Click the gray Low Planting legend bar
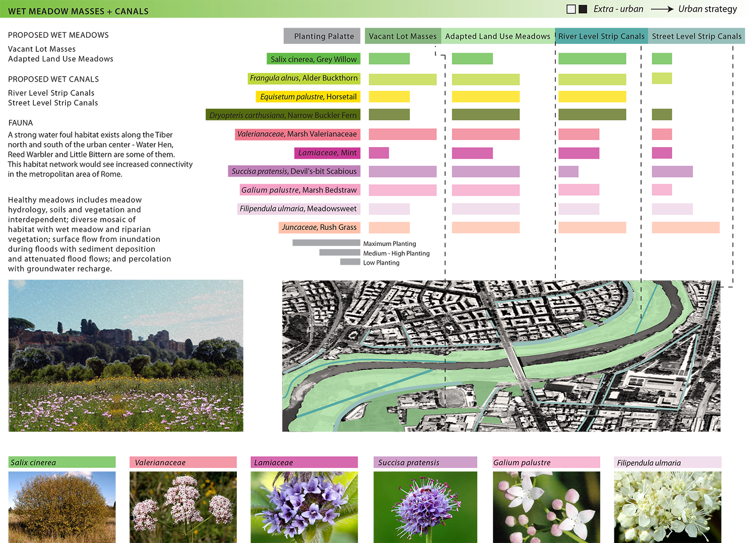The width and height of the screenshot is (756, 543). [x=350, y=262]
